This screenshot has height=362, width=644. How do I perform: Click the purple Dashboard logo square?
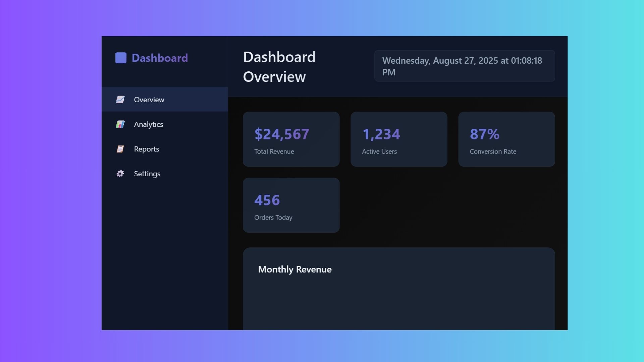click(121, 58)
